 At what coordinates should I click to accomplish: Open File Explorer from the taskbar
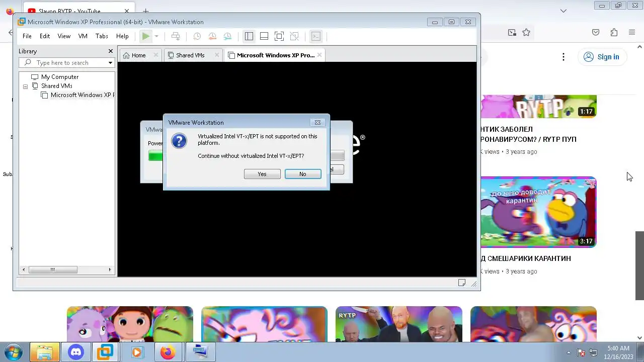coord(45,352)
